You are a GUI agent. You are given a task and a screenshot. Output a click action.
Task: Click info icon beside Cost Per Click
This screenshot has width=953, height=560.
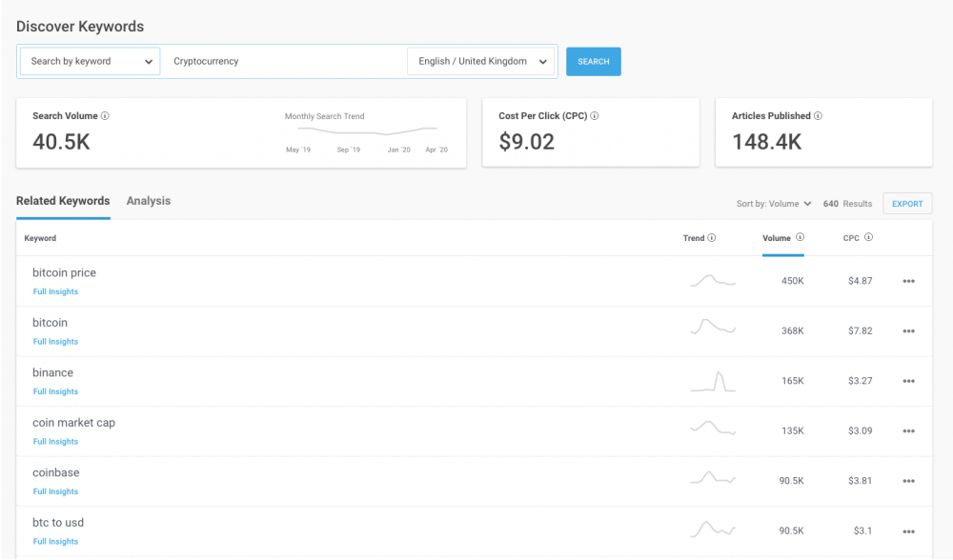tap(595, 116)
